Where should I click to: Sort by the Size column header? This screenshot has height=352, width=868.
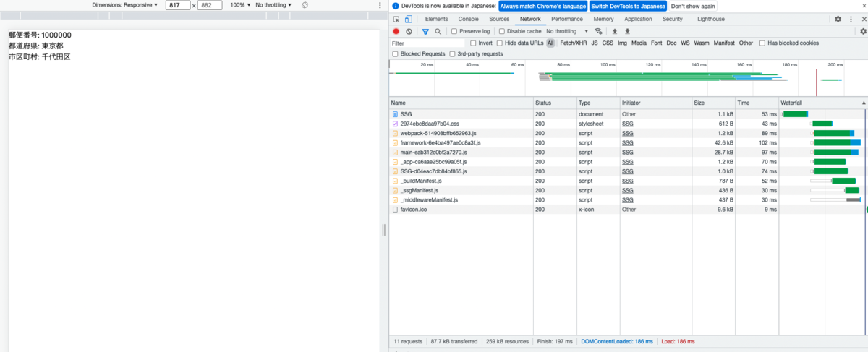pyautogui.click(x=713, y=103)
